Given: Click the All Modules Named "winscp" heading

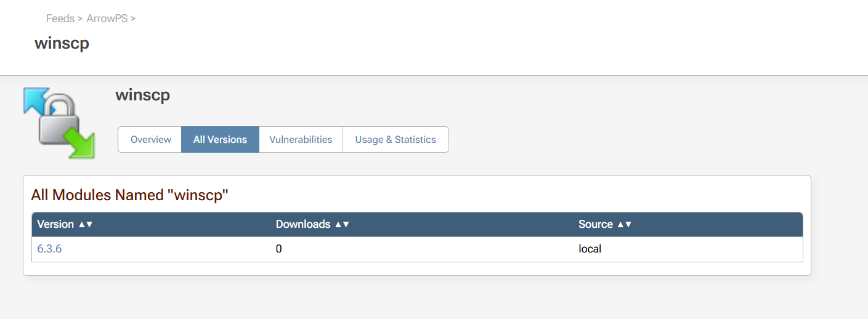Looking at the screenshot, I should [130, 195].
